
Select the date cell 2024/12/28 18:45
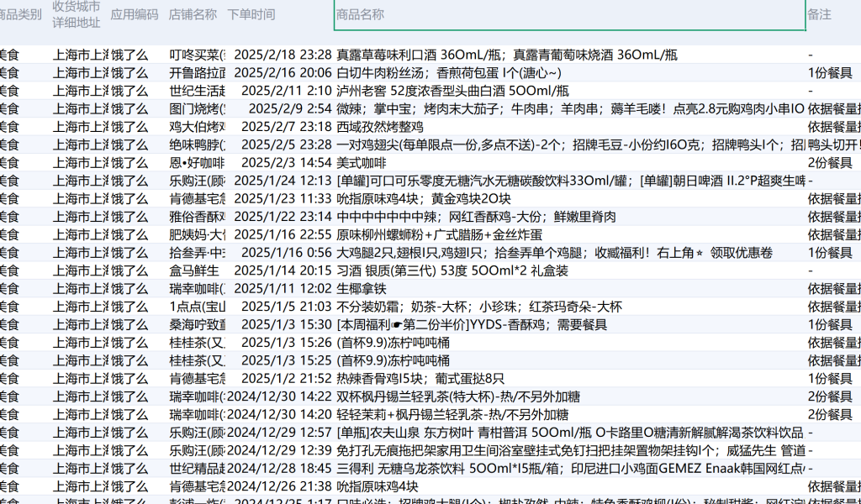click(279, 469)
